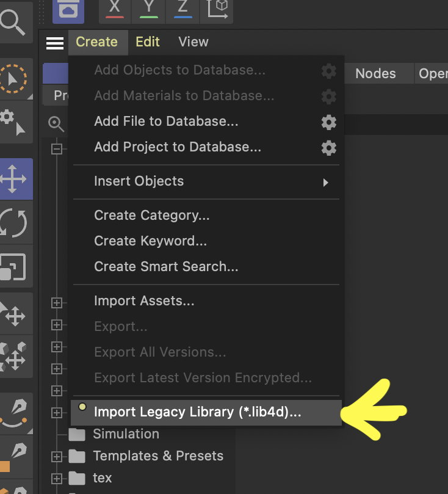Activate the Live Selection tool
This screenshot has height=494, width=448.
[x=12, y=78]
